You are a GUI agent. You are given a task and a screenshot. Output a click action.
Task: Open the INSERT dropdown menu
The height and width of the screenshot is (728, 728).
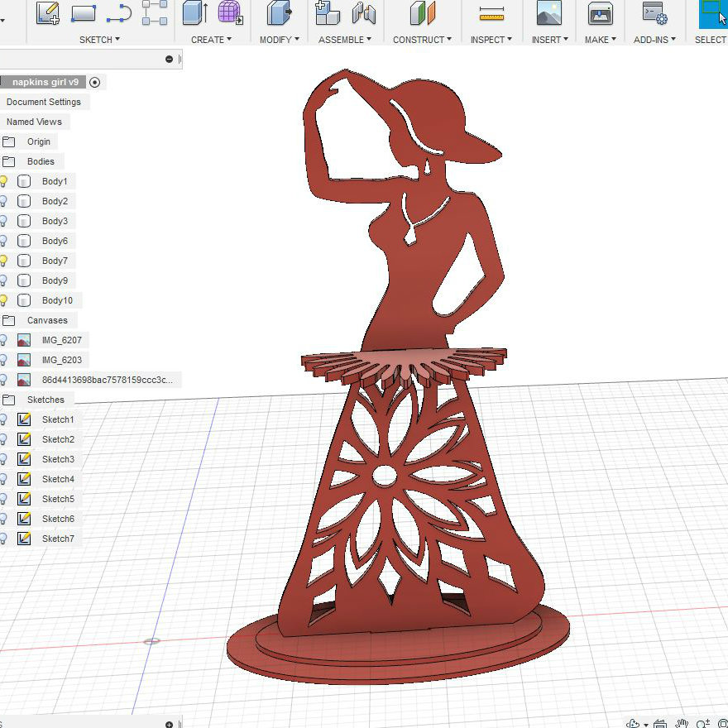pos(549,40)
